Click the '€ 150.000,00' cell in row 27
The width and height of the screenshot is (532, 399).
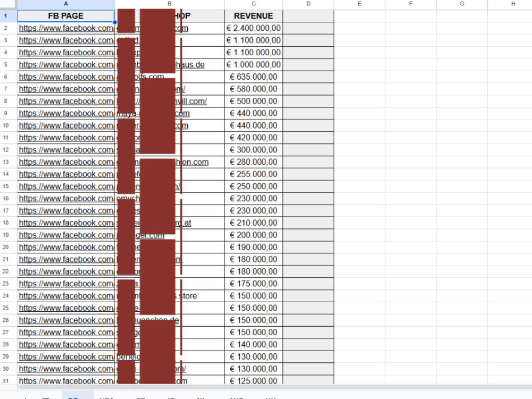[x=253, y=332]
